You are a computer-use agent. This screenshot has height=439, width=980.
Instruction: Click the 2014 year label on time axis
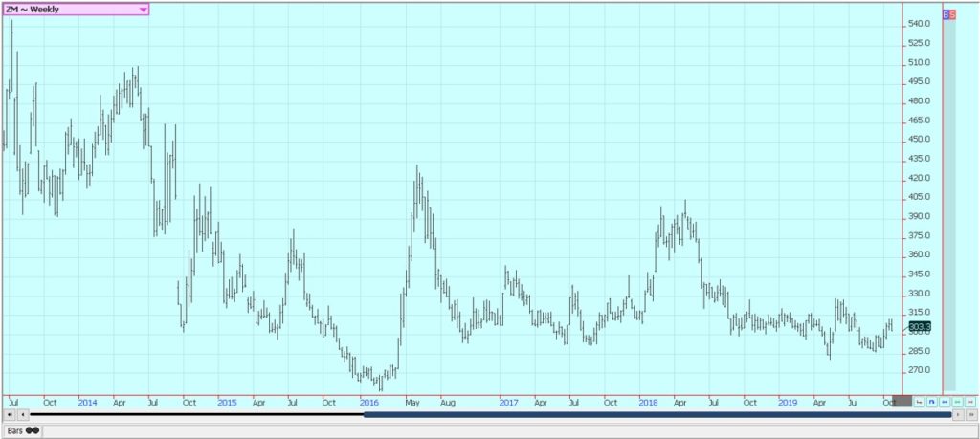(x=87, y=403)
